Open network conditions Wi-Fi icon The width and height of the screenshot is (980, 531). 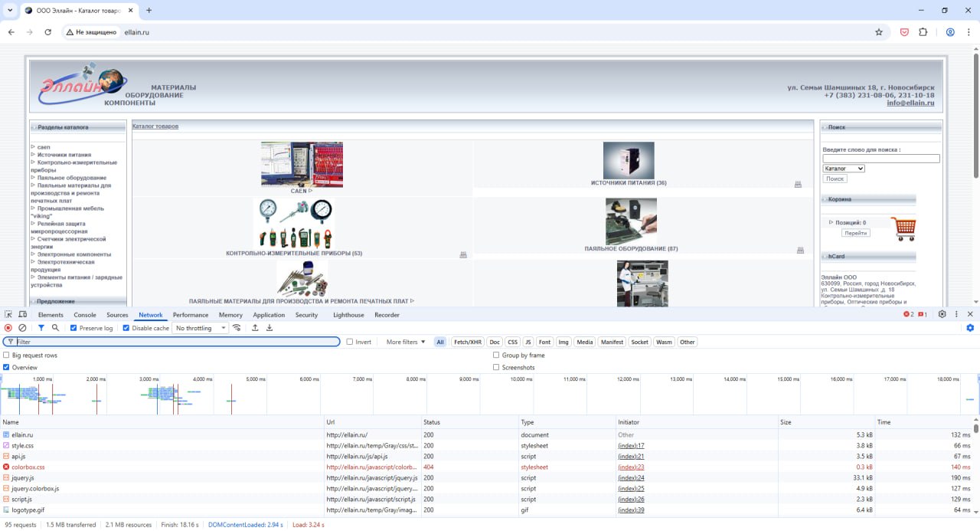point(237,328)
